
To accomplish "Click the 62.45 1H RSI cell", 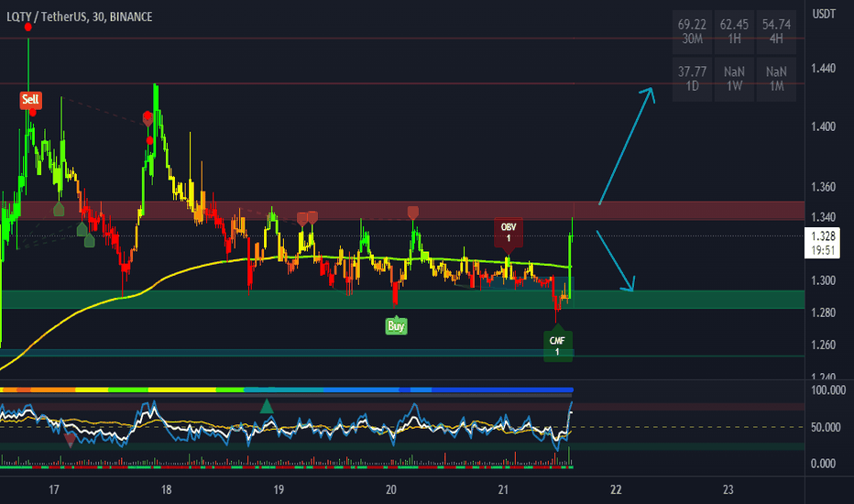I will point(734,32).
